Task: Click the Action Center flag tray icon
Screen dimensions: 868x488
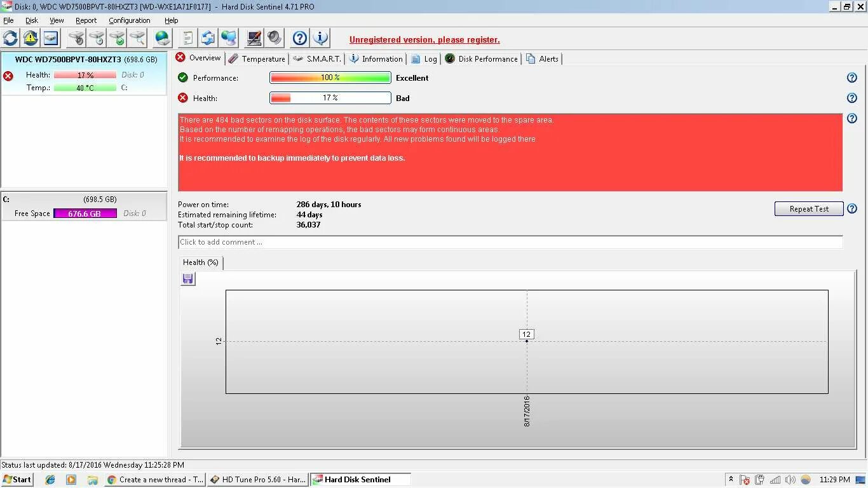Action: [745, 480]
